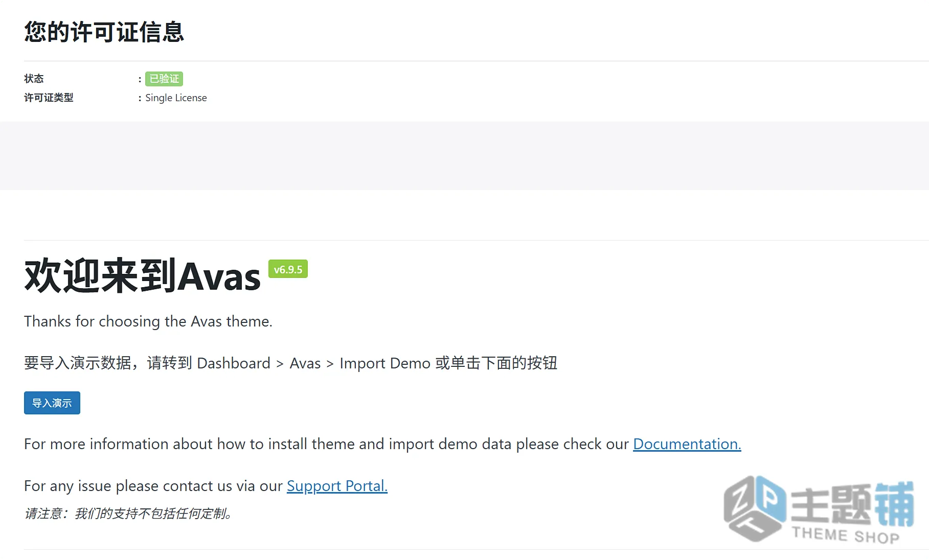Open the Documentation link
Viewport: 929px width, 560px height.
pos(687,444)
